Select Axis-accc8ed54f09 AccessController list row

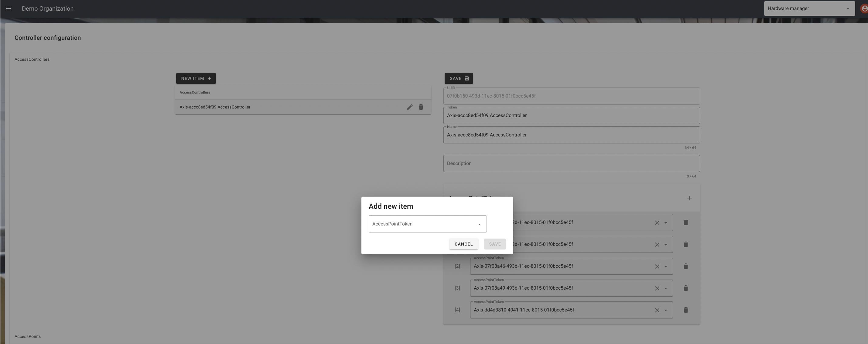(x=303, y=107)
